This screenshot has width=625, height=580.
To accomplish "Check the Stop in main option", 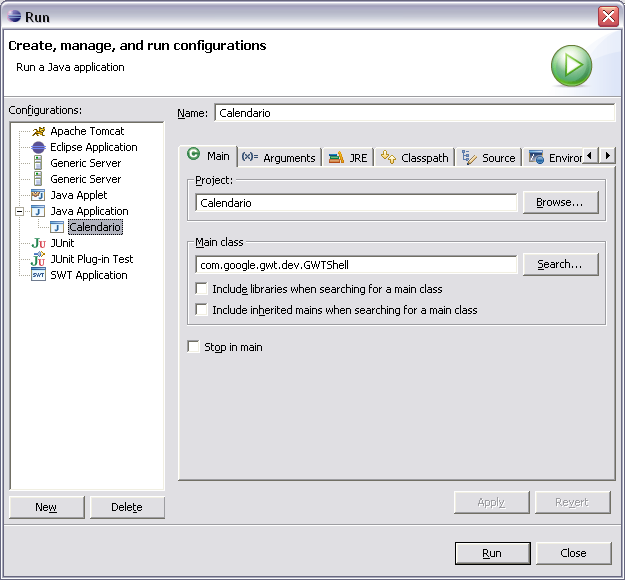I will pyautogui.click(x=194, y=347).
